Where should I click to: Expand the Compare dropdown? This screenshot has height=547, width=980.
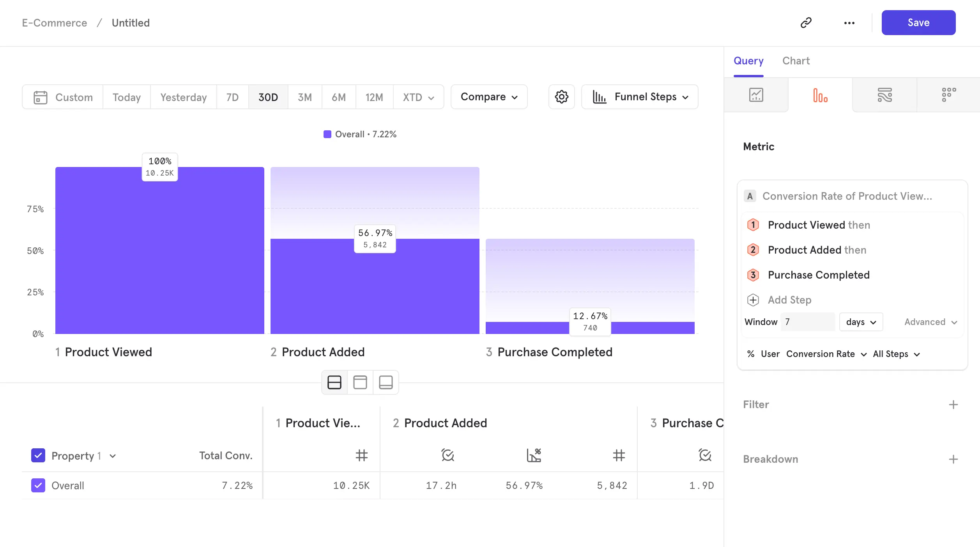pos(489,97)
